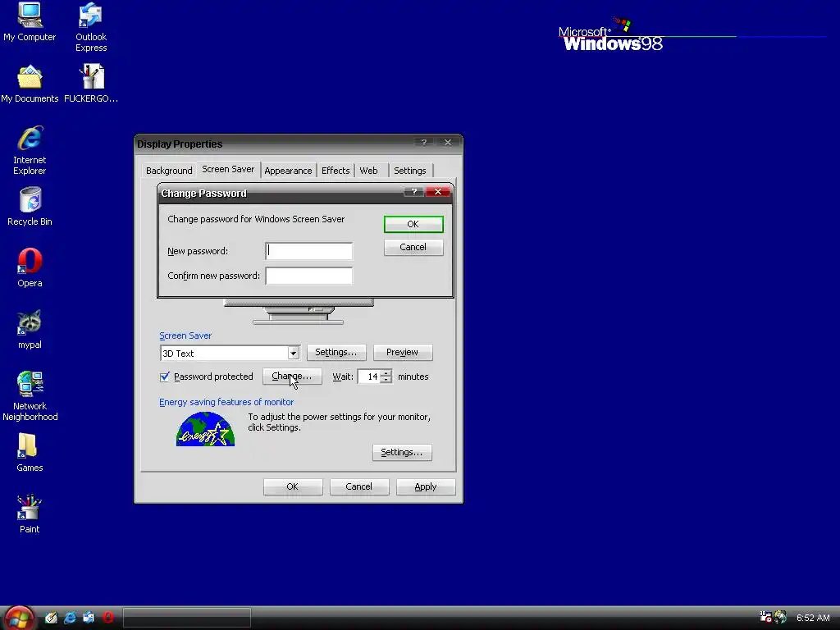Screen dimensions: 840x630
Task: Open the Effects tab
Action: 336,171
